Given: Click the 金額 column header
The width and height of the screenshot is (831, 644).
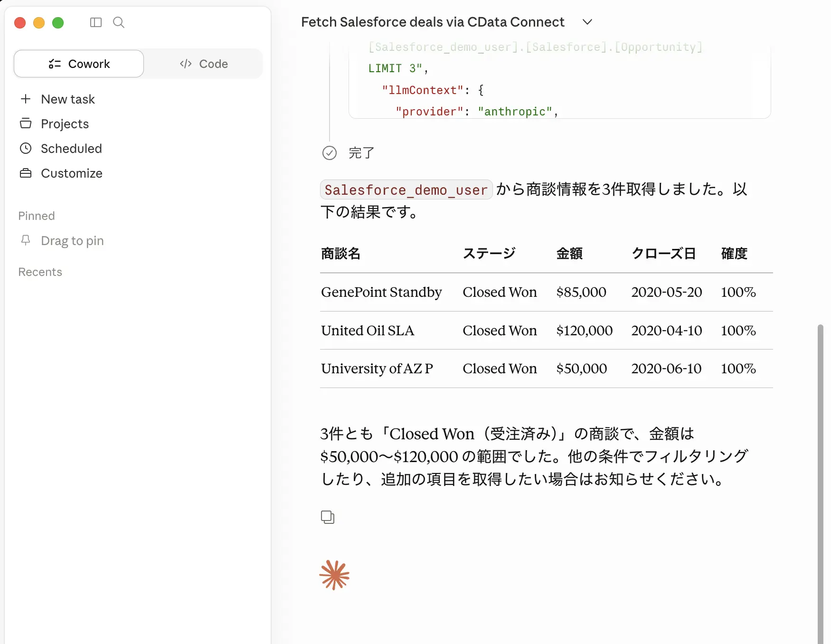Looking at the screenshot, I should [x=569, y=254].
